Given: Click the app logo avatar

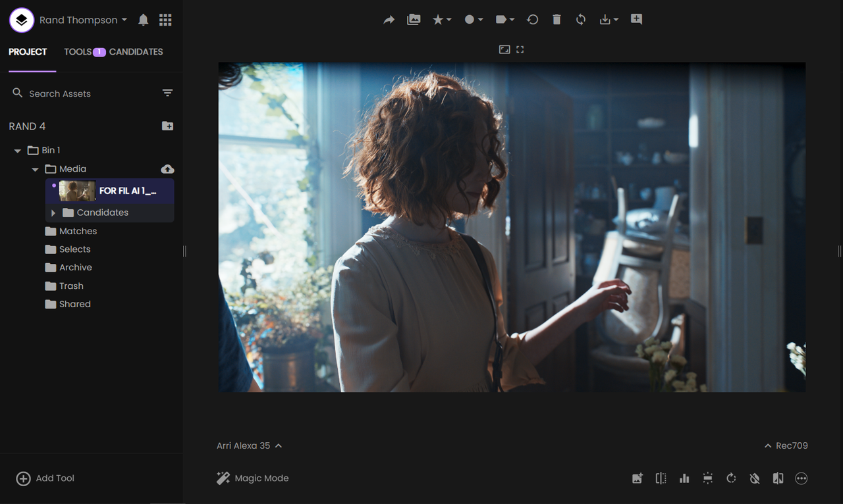Looking at the screenshot, I should 22,20.
